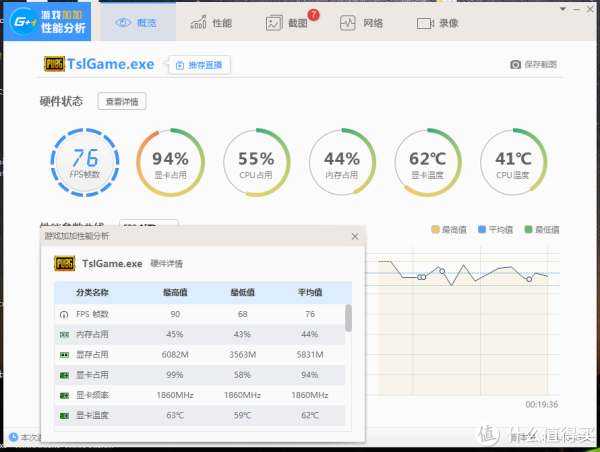Image resolution: width=600 pixels, height=452 pixels.
Task: Click the 99% max GPU usage value
Action: pos(175,375)
